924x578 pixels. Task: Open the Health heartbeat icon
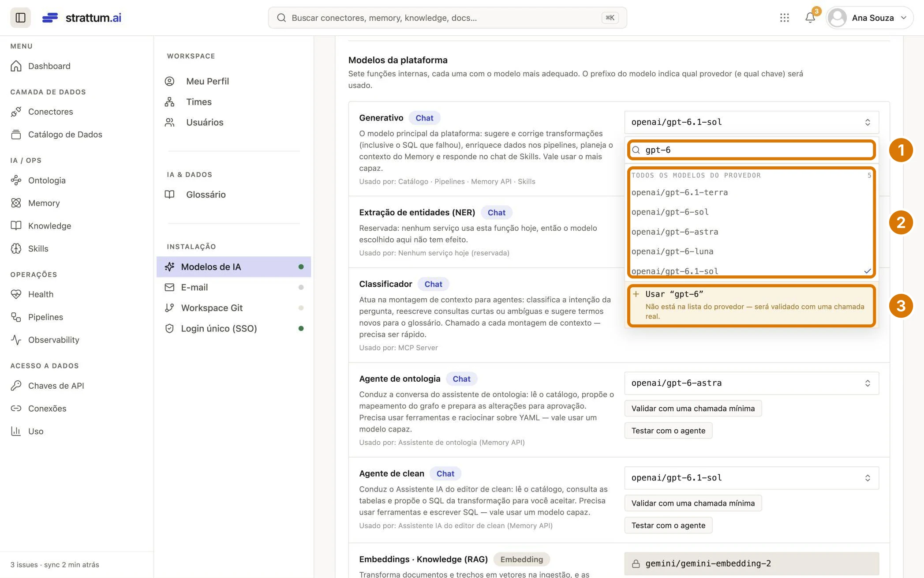16,294
